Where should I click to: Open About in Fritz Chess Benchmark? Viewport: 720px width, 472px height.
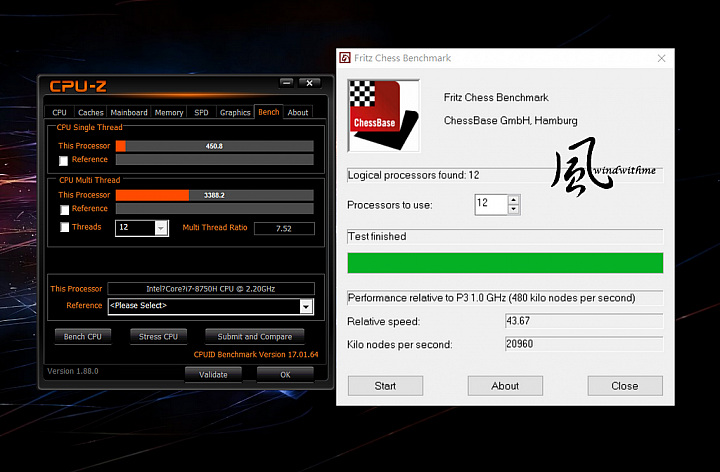505,386
